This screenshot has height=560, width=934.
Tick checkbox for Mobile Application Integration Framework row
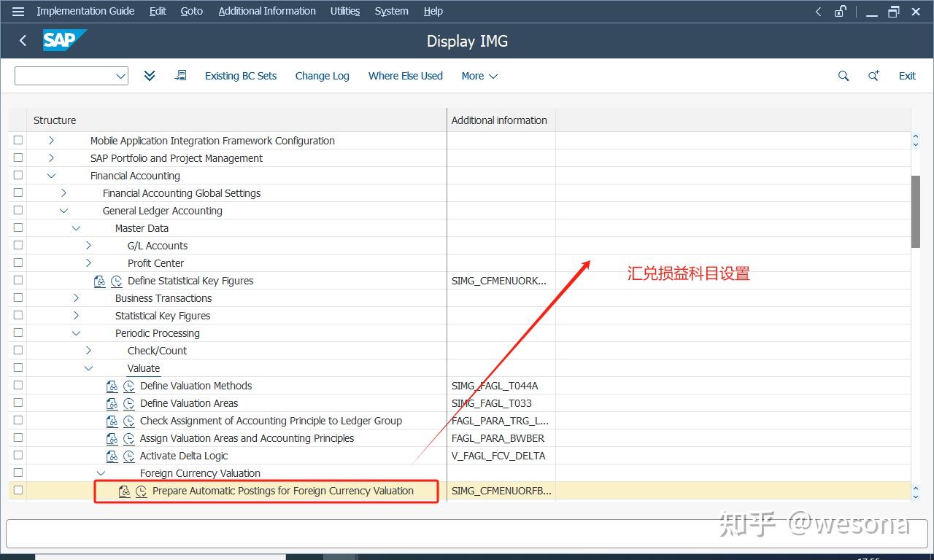tap(18, 140)
